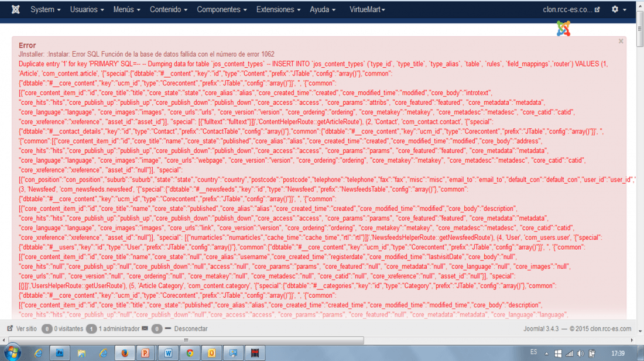Open the settings gear dropdown
The width and height of the screenshot is (644, 361).
click(x=619, y=9)
